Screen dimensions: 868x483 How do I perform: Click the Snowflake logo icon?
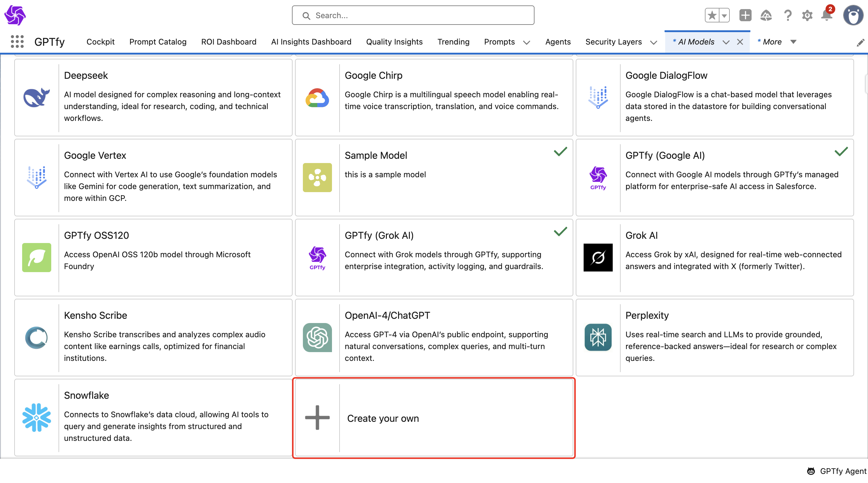tap(36, 418)
